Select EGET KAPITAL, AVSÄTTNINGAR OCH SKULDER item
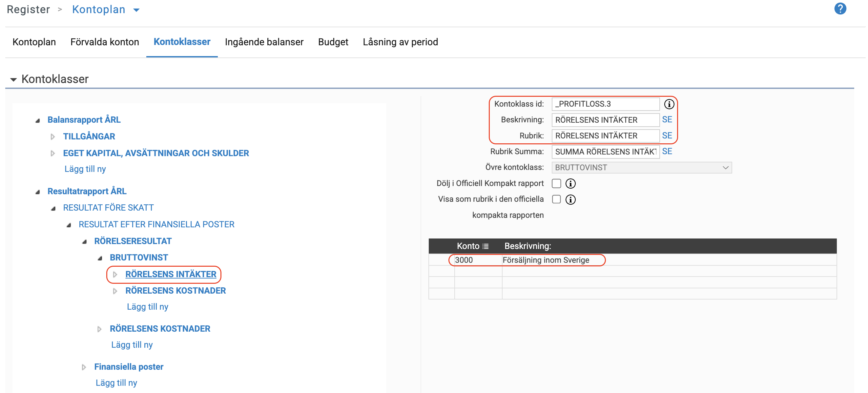 pyautogui.click(x=156, y=153)
